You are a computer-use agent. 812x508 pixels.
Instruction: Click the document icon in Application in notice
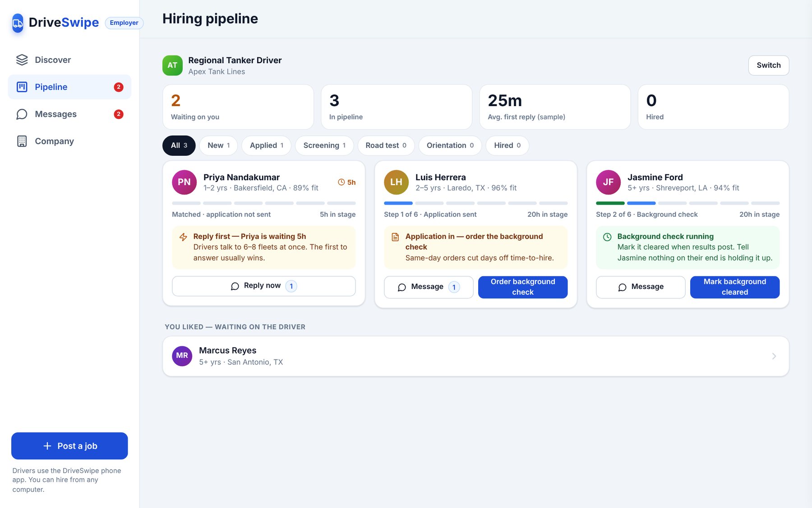click(395, 237)
